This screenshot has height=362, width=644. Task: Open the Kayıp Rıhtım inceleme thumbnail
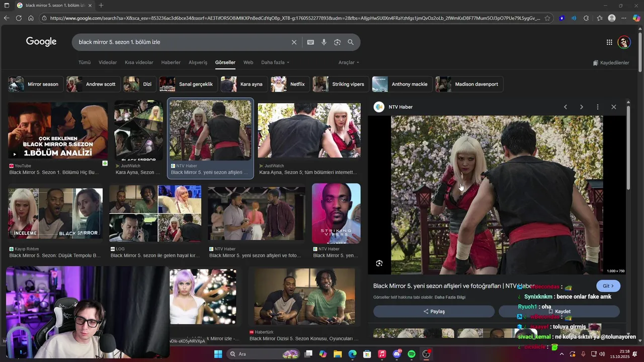[x=55, y=213]
